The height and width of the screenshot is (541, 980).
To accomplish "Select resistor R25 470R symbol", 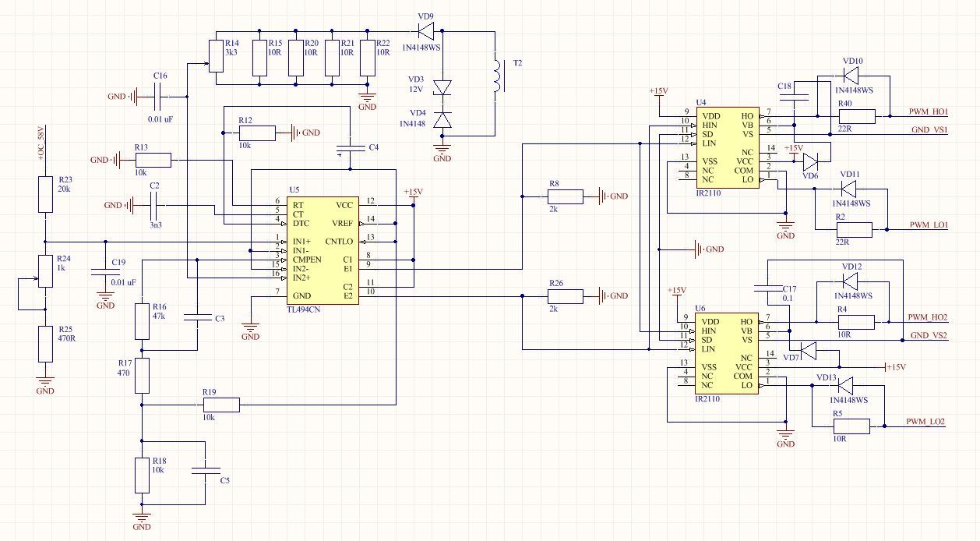I will click(45, 344).
